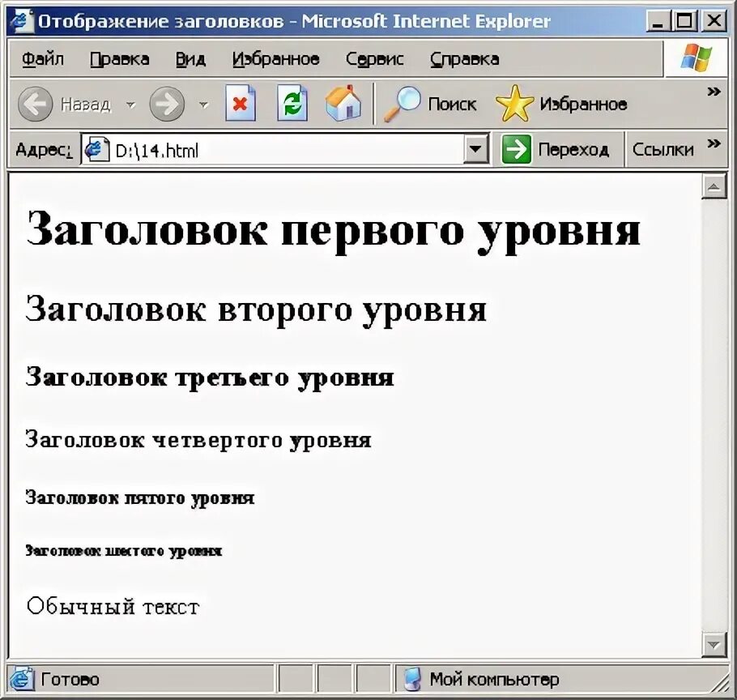Click the Назад back navigation icon

pos(34,104)
